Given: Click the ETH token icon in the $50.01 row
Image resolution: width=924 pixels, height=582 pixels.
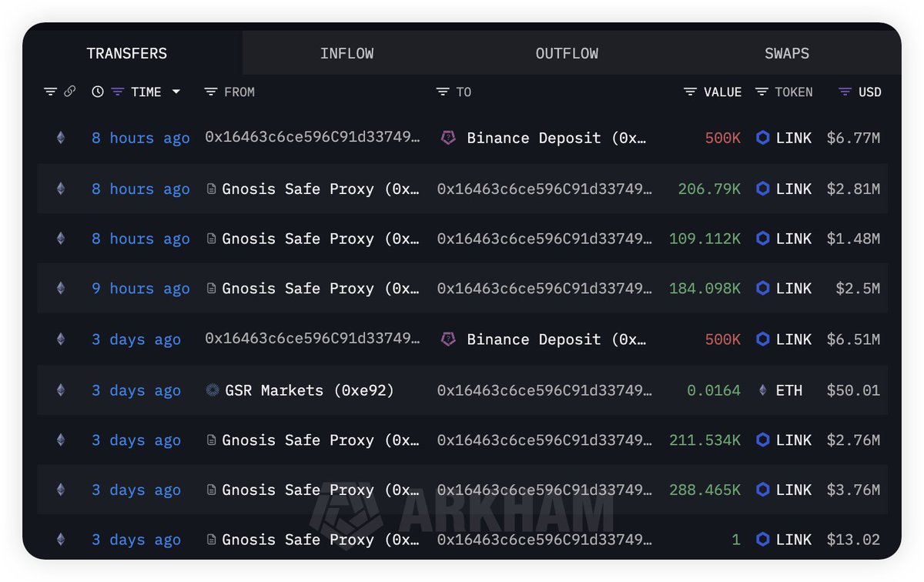Looking at the screenshot, I should tap(763, 390).
